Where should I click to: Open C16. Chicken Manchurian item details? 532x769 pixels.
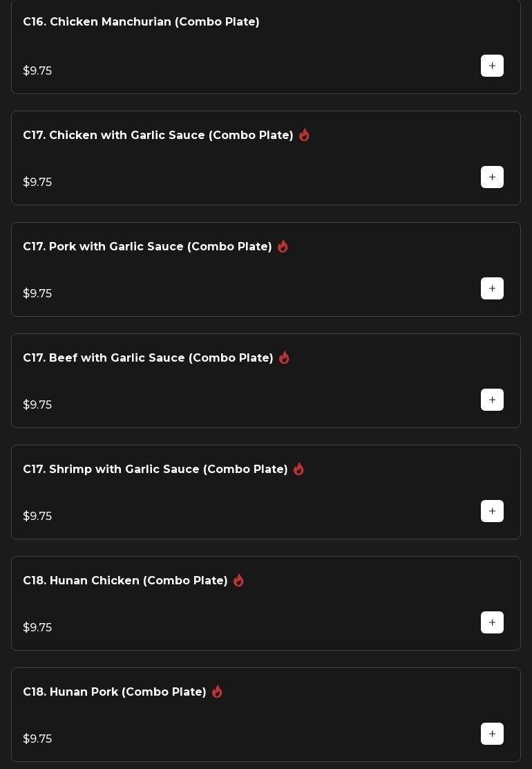pyautogui.click(x=141, y=22)
